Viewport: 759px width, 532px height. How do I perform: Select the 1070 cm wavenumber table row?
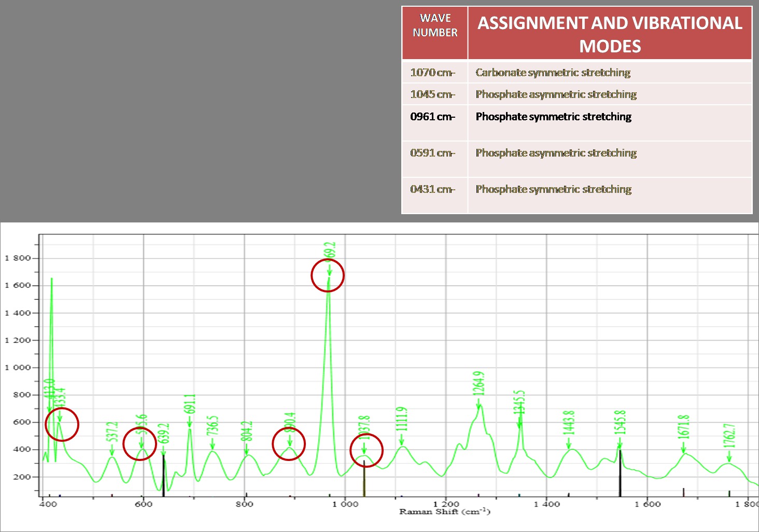pyautogui.click(x=433, y=73)
